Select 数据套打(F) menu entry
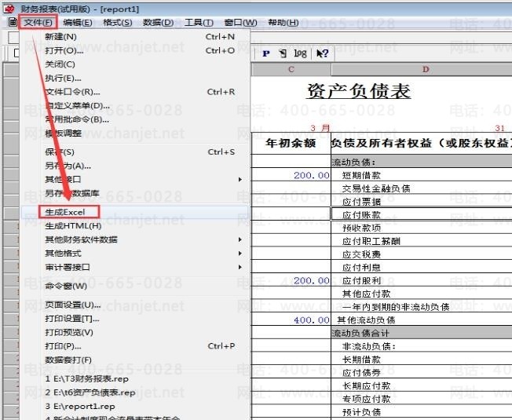Image resolution: width=512 pixels, height=420 pixels. 135,360
